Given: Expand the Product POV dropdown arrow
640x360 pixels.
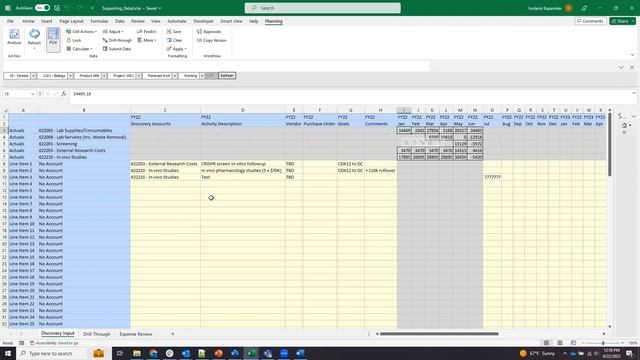Looking at the screenshot, I should point(104,76).
